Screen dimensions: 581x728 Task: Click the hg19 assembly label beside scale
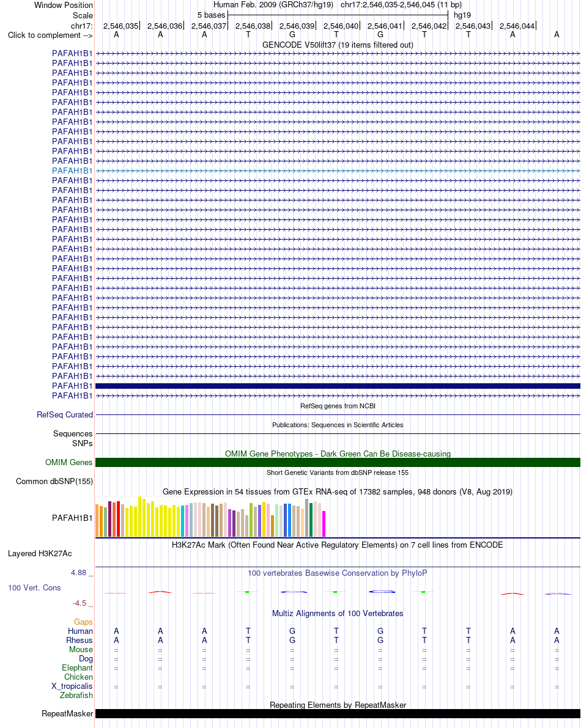[462, 15]
